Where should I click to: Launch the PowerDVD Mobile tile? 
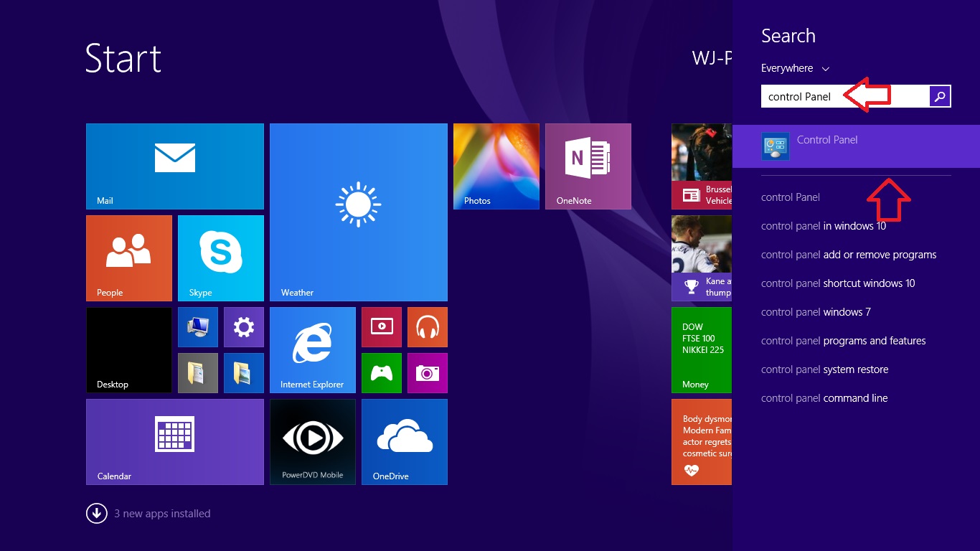313,442
